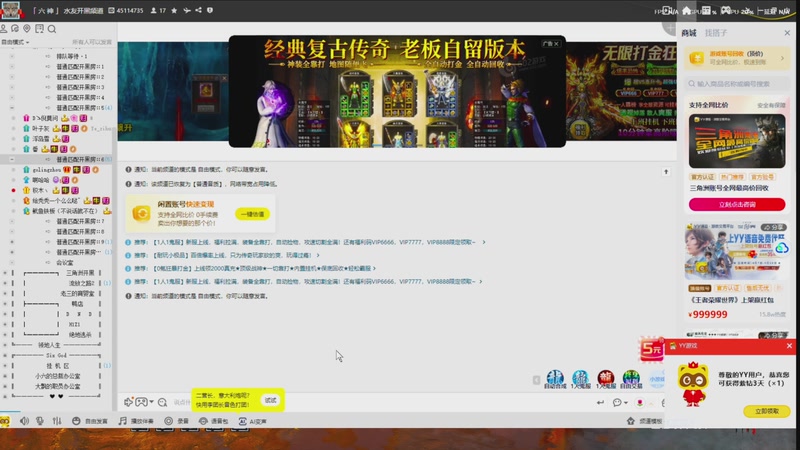Screen dimensions: 800x450
Task: Expand the 普通匹配开黑房1 channel
Action: click(12, 66)
